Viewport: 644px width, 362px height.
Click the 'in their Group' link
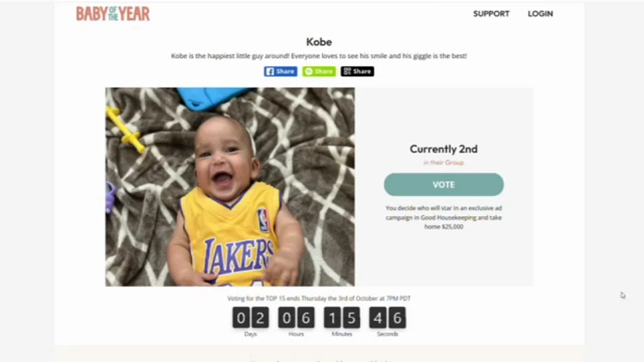(443, 163)
